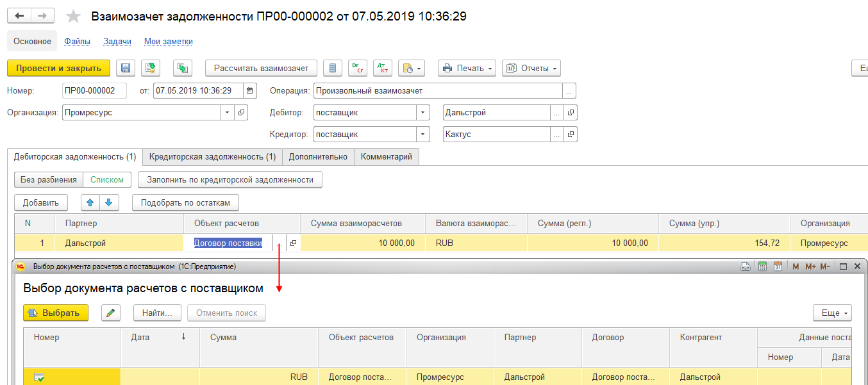Open the Комментарий tab

coord(387,156)
